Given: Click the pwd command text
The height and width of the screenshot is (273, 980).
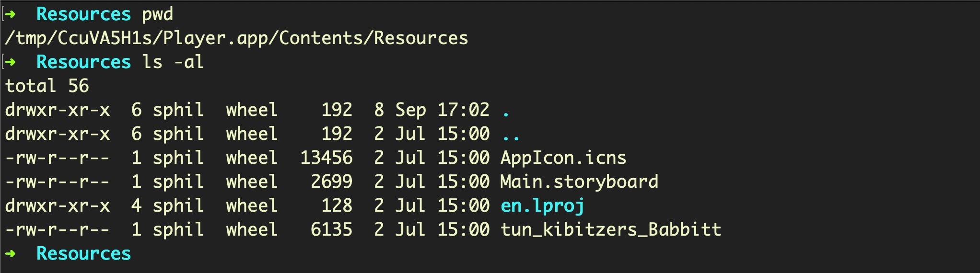Looking at the screenshot, I should [x=157, y=14].
